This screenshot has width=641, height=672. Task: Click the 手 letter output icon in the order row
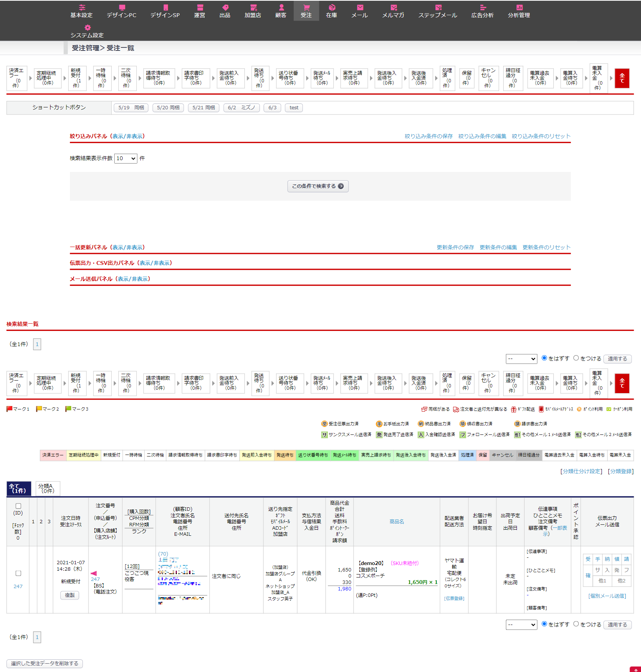click(x=597, y=559)
